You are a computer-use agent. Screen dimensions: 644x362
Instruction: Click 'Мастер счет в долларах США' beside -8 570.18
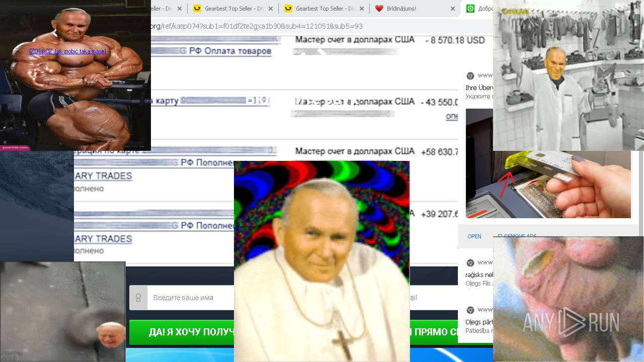pos(355,40)
